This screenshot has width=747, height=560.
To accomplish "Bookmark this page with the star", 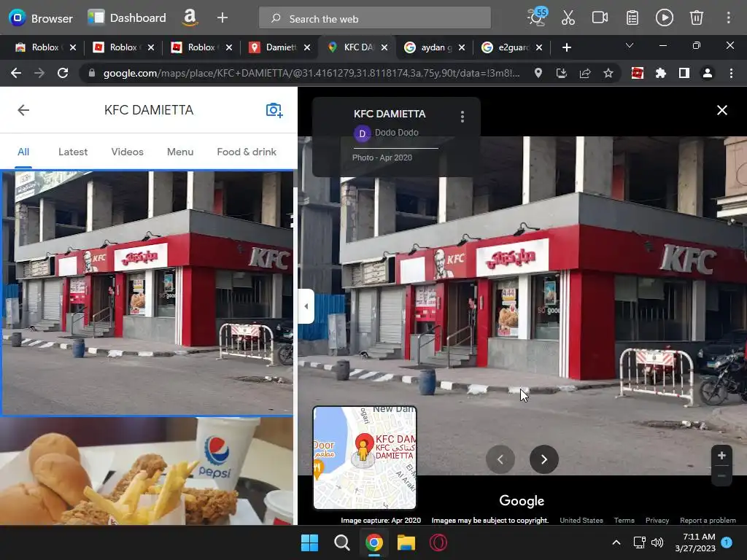I will coord(608,73).
